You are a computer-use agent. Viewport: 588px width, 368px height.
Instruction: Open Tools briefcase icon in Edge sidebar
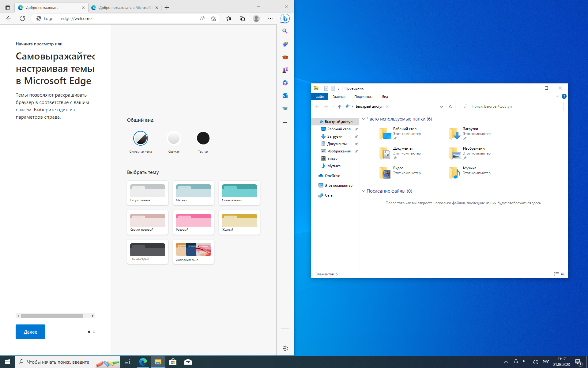click(x=285, y=57)
